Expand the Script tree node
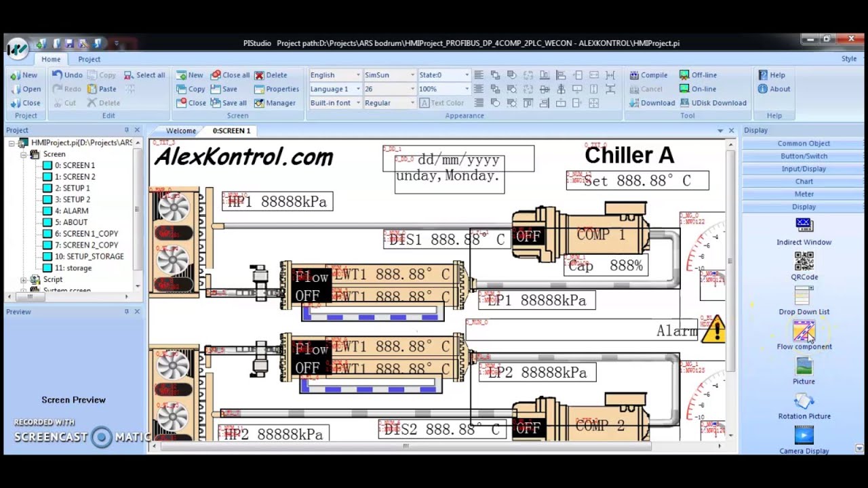The image size is (868, 488). coord(24,279)
